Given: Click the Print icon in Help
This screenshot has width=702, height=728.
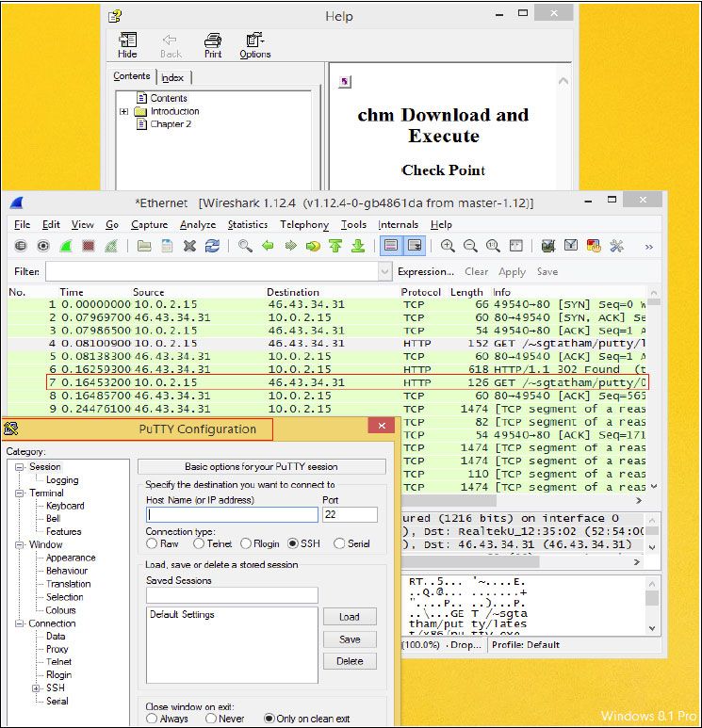Looking at the screenshot, I should point(213,44).
